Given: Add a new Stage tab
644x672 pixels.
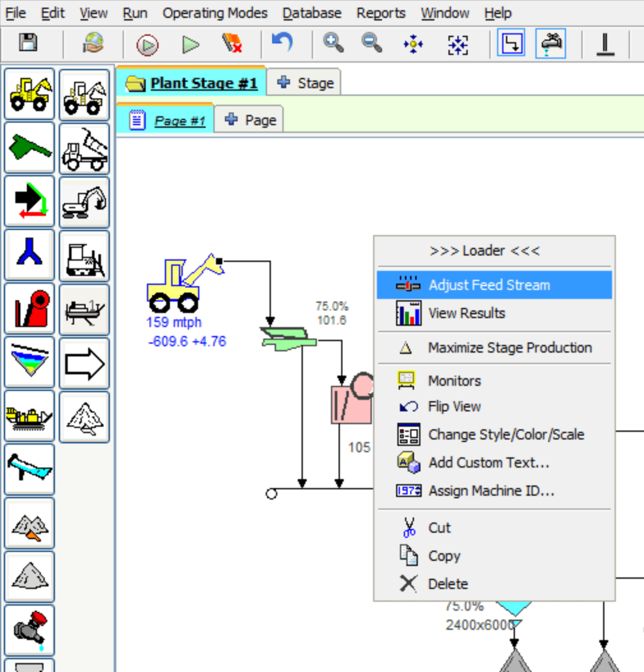Looking at the screenshot, I should point(305,83).
